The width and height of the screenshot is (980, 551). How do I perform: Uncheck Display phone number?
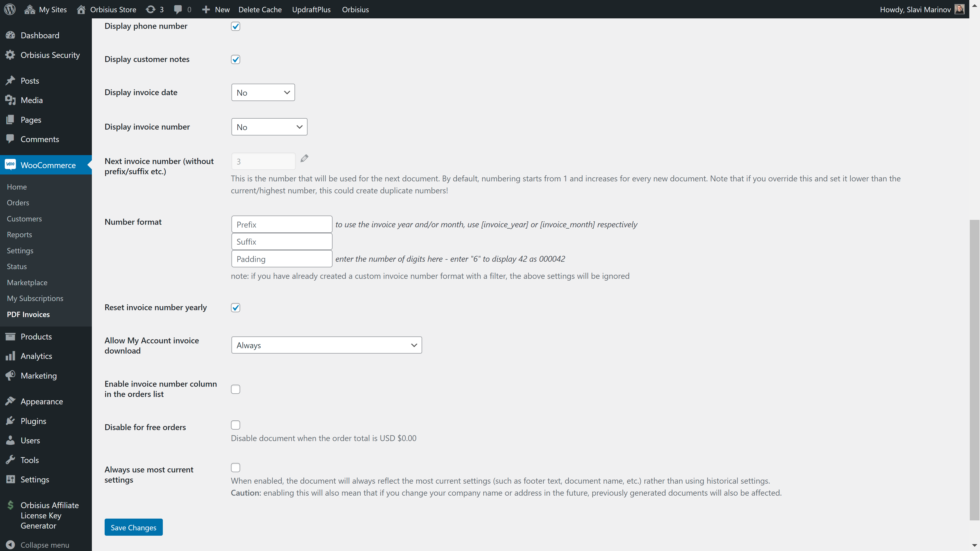(236, 26)
